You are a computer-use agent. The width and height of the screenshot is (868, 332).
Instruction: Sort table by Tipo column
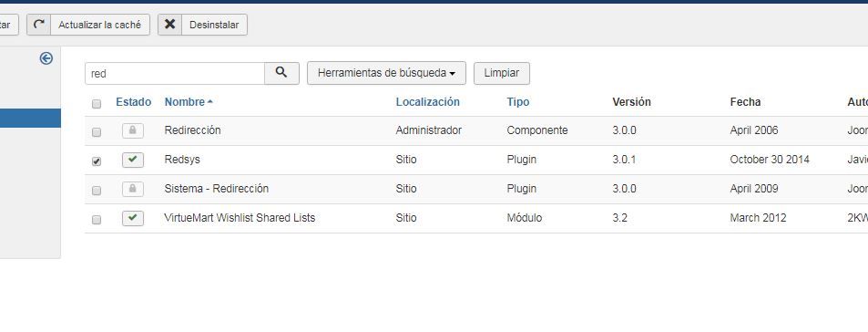(x=517, y=102)
